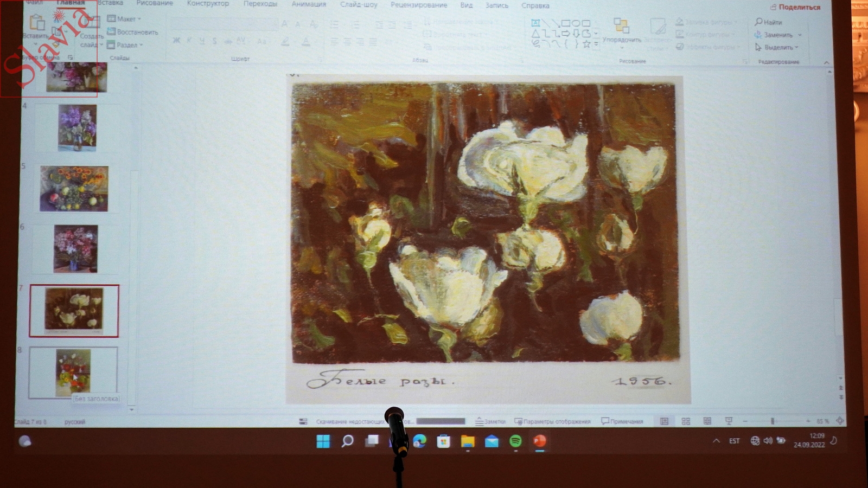Screen dimensions: 868x488
Task: Select the oval shape in gallery
Action: click(x=576, y=23)
